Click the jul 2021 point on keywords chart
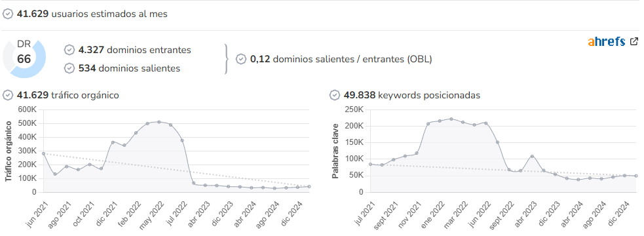This screenshot has height=236, width=644. 370,164
